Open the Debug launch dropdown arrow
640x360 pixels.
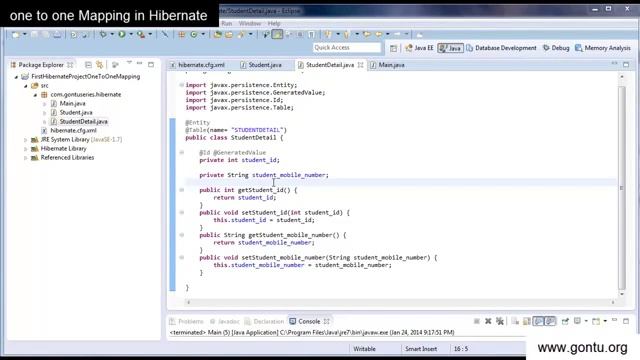[x=112, y=35]
